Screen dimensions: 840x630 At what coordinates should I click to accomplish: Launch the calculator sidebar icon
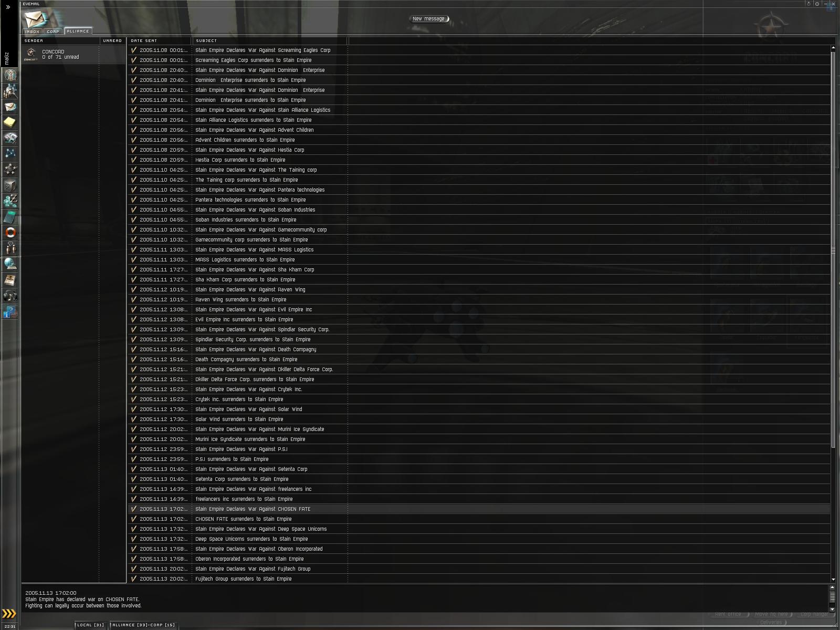coord(10,217)
